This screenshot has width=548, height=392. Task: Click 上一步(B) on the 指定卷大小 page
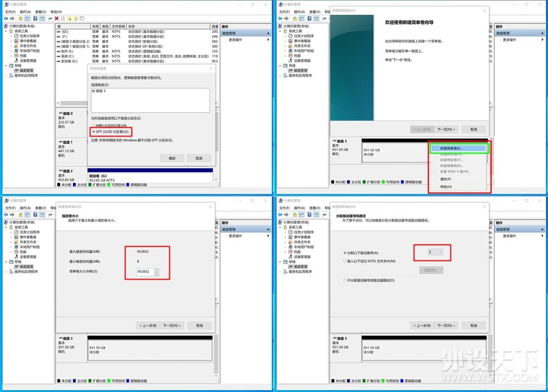click(x=148, y=326)
